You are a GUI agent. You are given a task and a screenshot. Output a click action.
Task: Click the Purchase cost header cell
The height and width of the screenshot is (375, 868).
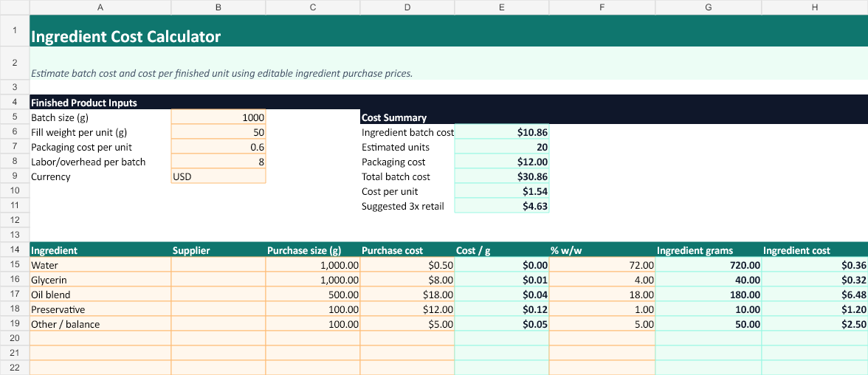(x=407, y=250)
